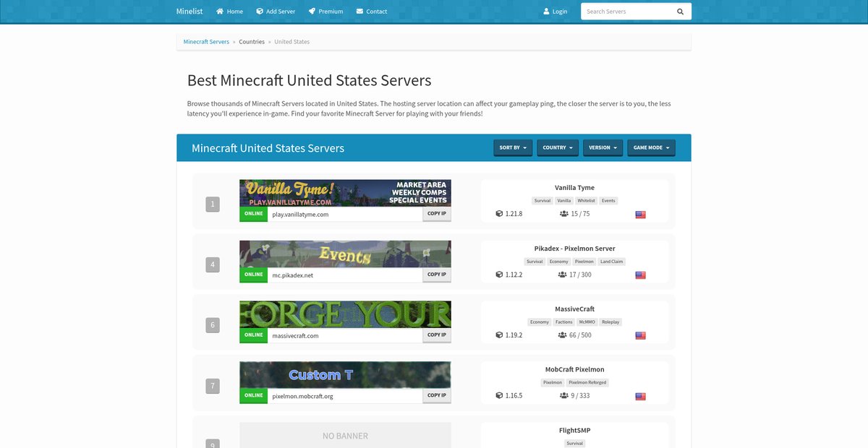Open the Home nav link
The image size is (868, 448).
(x=229, y=12)
